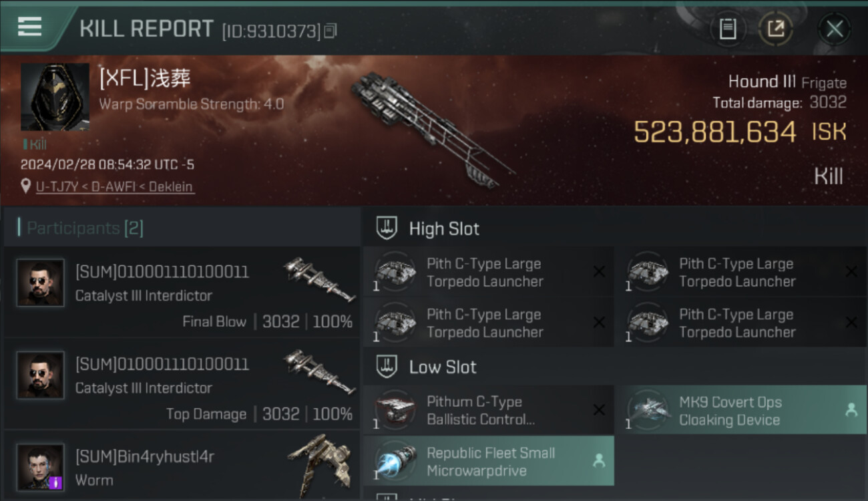Open the U-TJ7Y location link
Viewport: 868px width, 501px height.
click(115, 187)
